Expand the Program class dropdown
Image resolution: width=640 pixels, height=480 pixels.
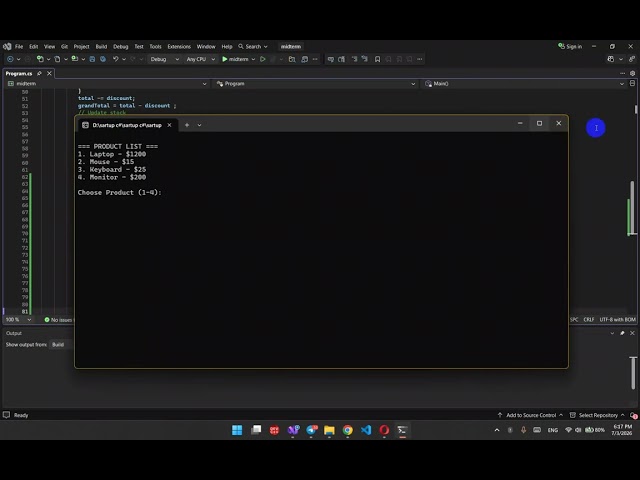[x=316, y=84]
